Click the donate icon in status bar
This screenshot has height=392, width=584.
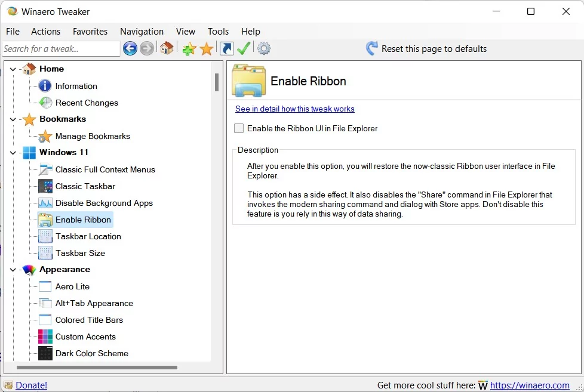point(8,385)
